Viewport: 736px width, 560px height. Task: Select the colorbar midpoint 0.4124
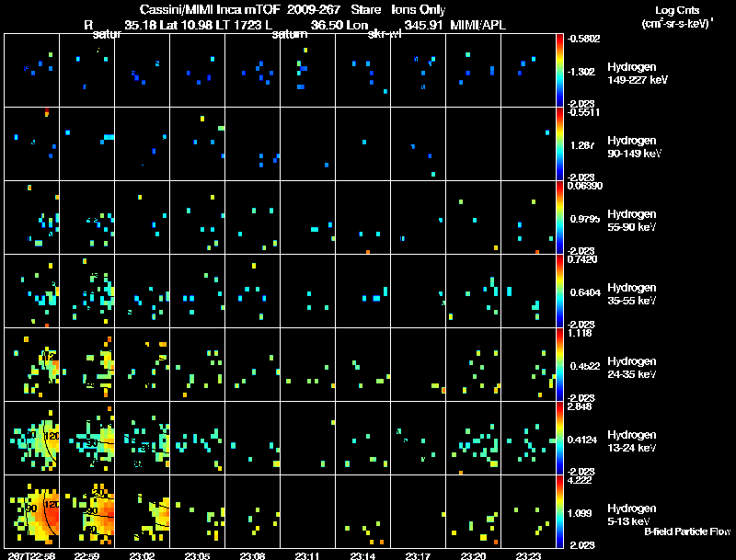click(x=582, y=440)
